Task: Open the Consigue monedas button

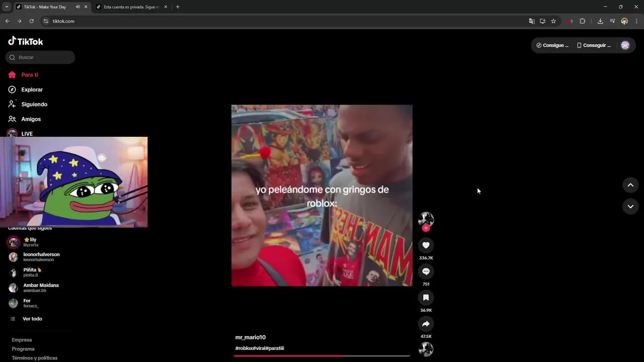Action: tap(552, 45)
